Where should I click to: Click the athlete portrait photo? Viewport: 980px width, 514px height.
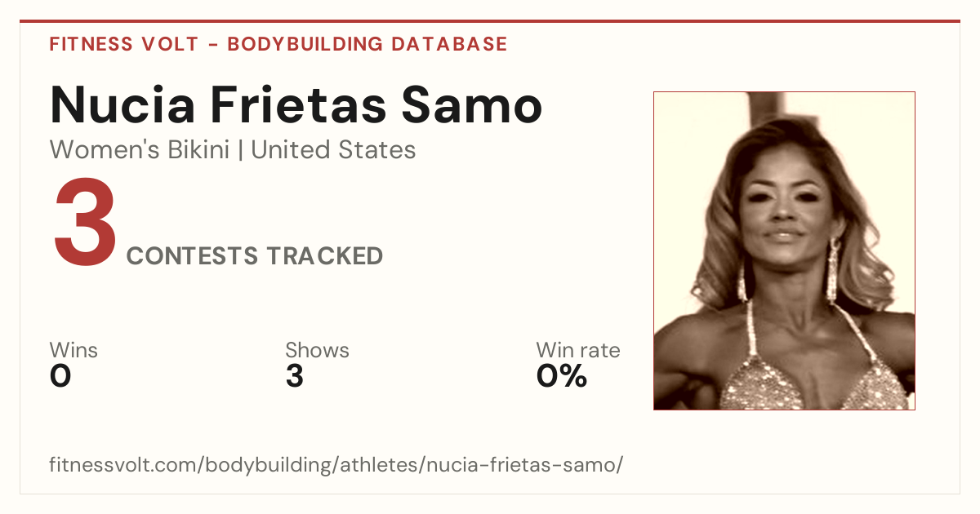(x=784, y=250)
